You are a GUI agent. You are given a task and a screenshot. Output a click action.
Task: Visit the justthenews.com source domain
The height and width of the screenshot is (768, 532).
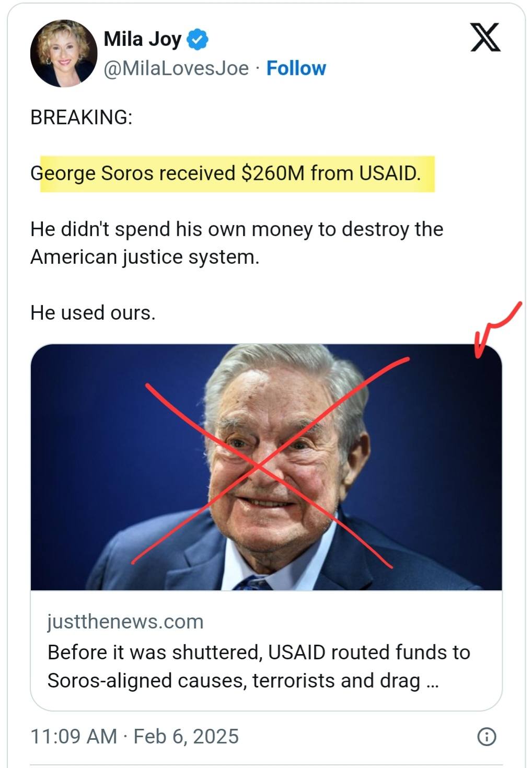[125, 622]
